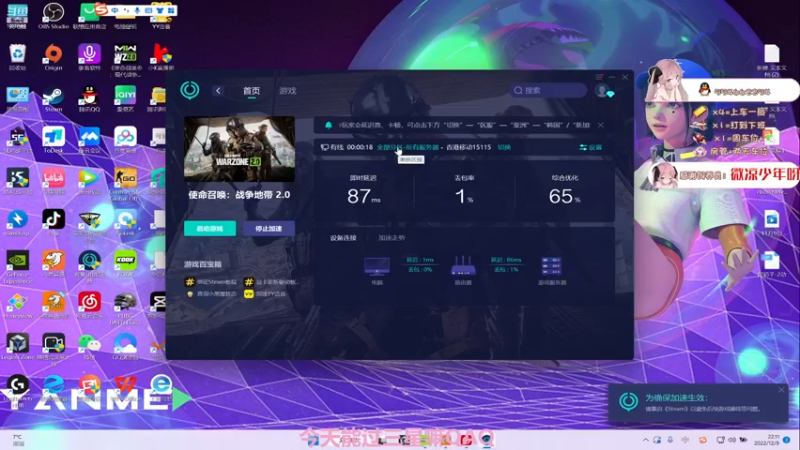The image size is (800, 450).
Task: Open the accelerator window hamburger menu
Action: coord(599,77)
